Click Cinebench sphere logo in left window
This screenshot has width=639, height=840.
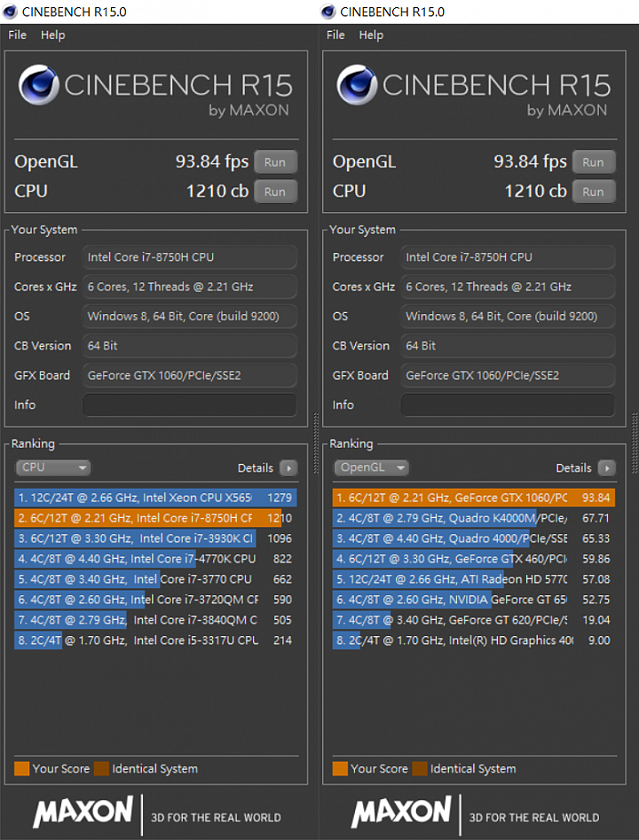point(38,84)
